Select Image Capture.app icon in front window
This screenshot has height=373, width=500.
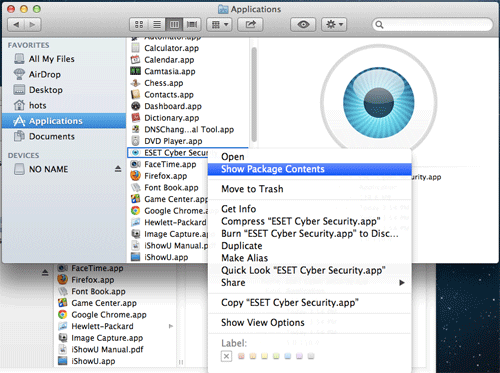[135, 234]
